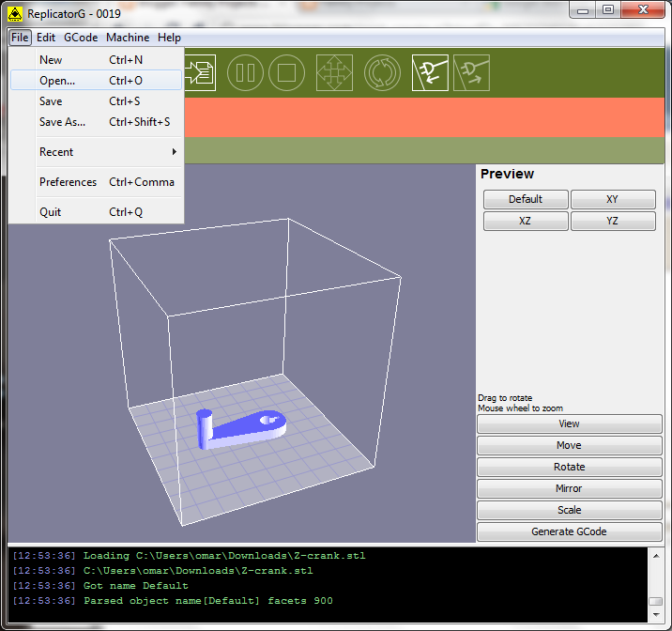
Task: Click the console scrollbar thumb
Action: (x=656, y=601)
